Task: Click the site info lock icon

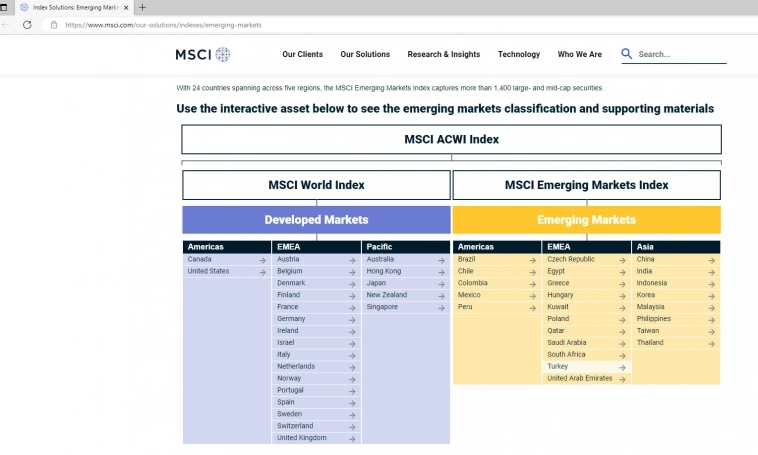Action: [x=54, y=25]
